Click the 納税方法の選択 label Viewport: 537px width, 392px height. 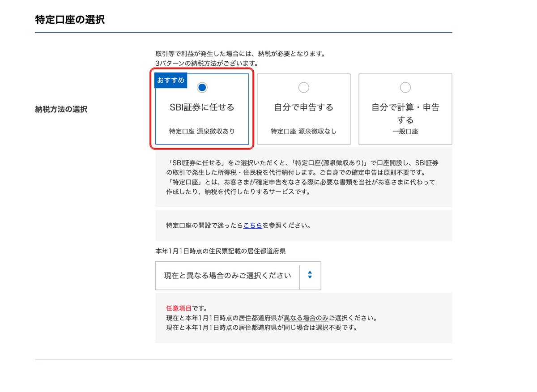pyautogui.click(x=61, y=109)
